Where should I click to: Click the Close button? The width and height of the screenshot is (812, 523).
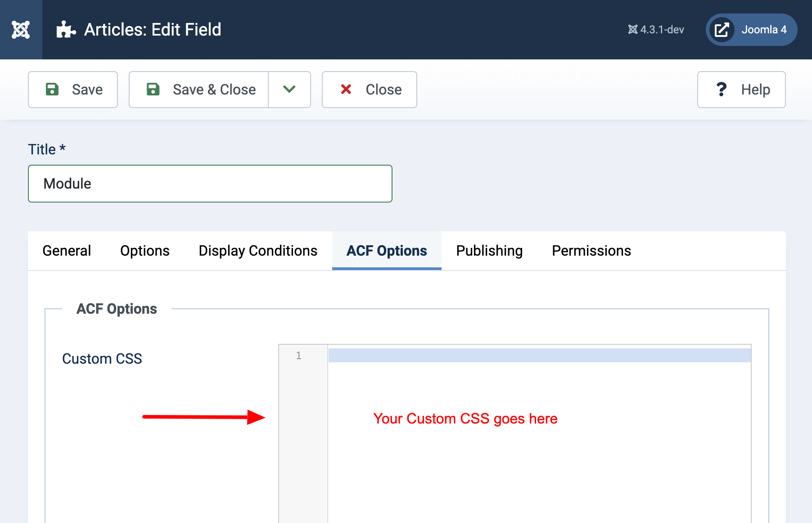[370, 90]
